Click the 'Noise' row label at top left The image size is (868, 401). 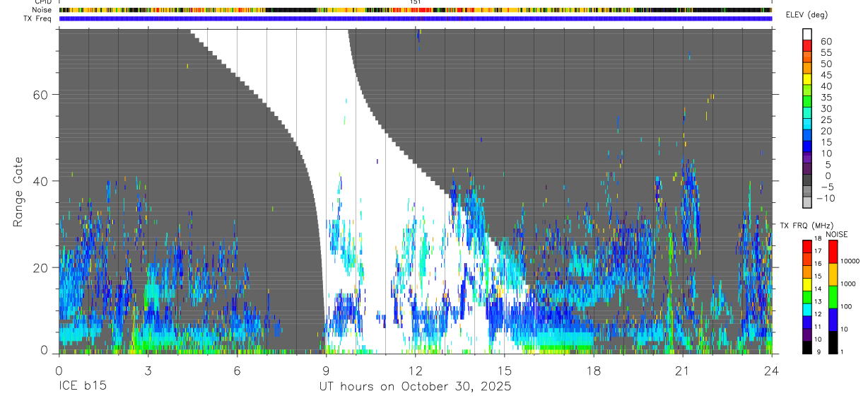[x=42, y=10]
